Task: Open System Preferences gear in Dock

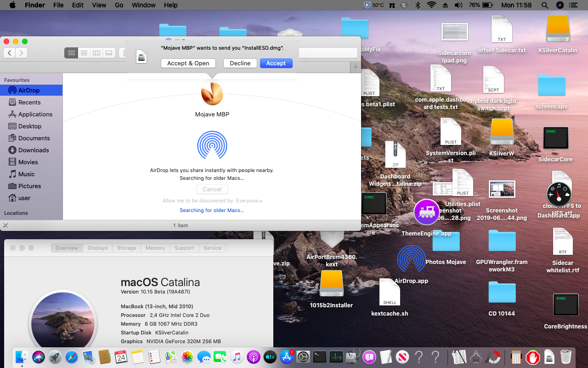Action: 303,357
